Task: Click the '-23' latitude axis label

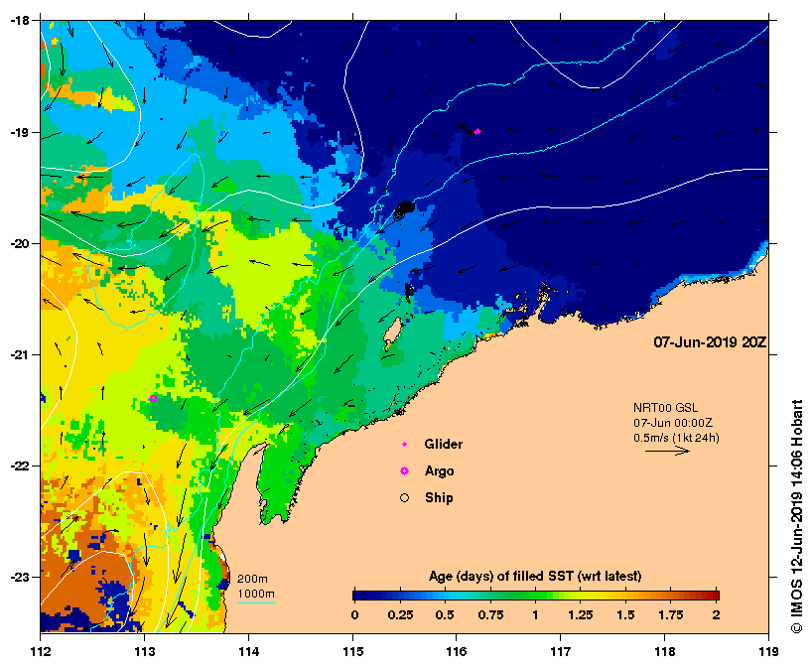Action: [x=19, y=577]
